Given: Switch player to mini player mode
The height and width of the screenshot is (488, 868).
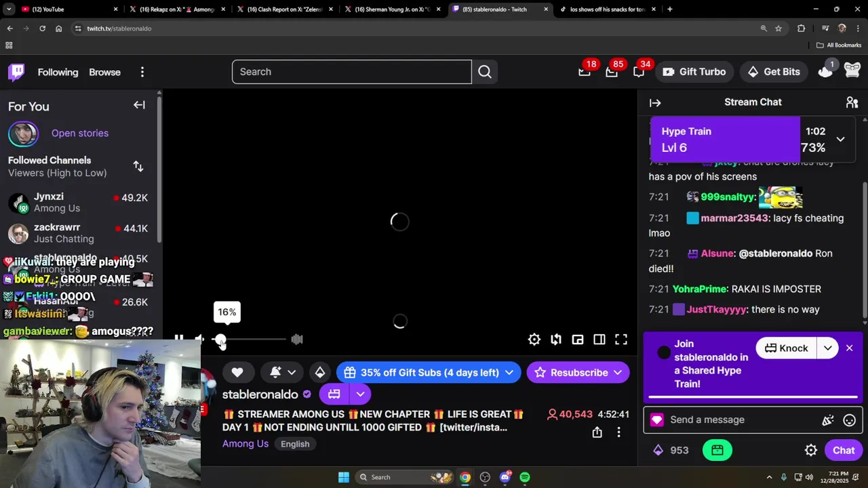Looking at the screenshot, I should pos(578,340).
